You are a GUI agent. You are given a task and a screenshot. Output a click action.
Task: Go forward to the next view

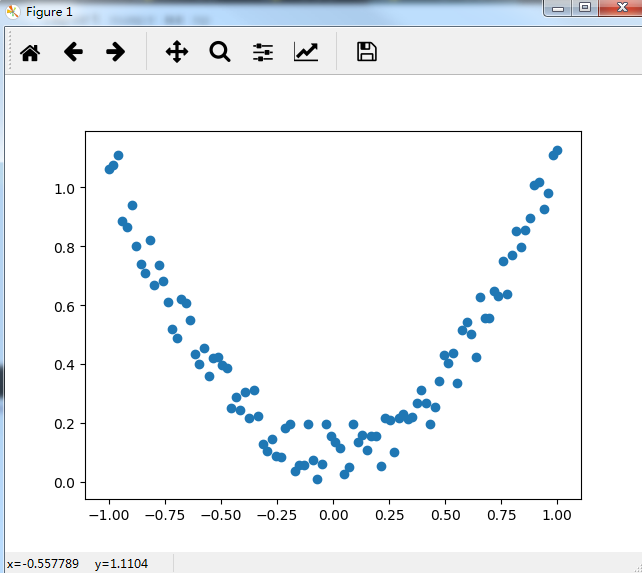pos(115,52)
